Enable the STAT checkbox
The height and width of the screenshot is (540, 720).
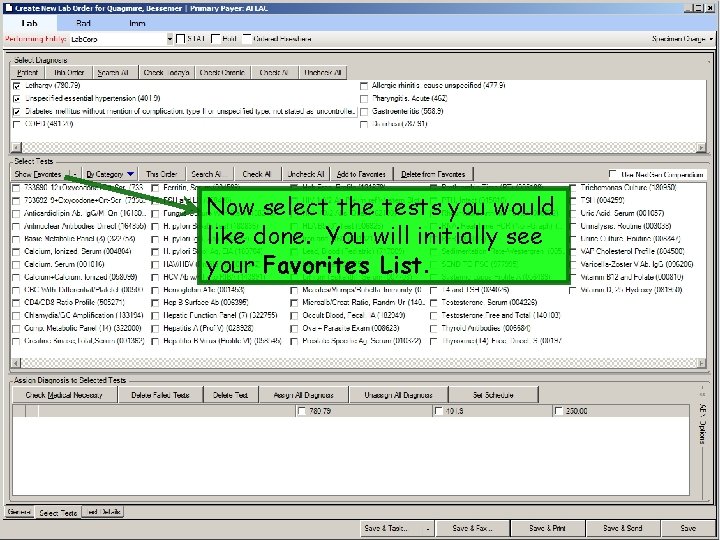pos(181,39)
